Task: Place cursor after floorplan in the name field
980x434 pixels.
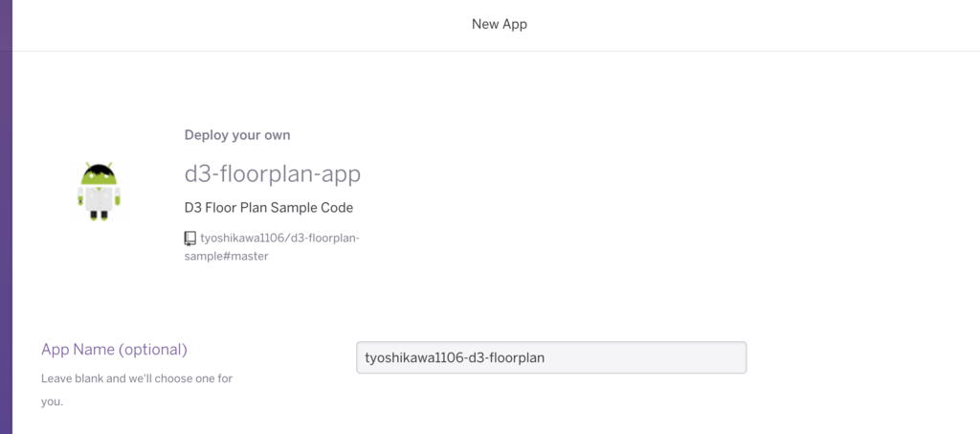Action: [x=546, y=357]
